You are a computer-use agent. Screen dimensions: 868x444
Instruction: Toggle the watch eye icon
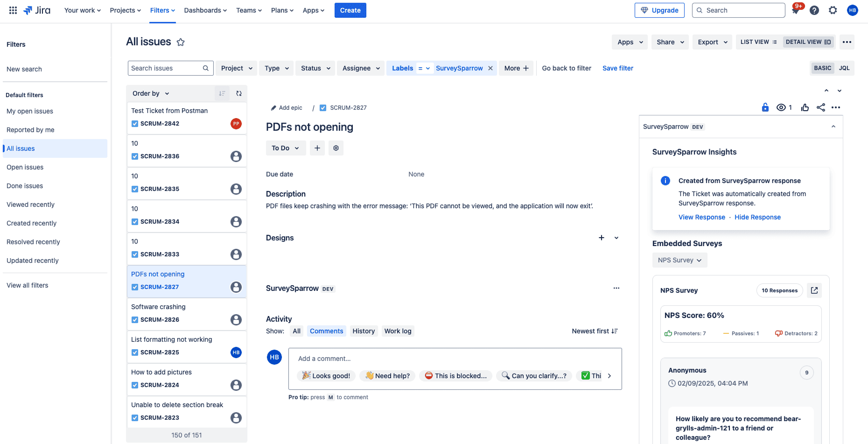click(781, 107)
